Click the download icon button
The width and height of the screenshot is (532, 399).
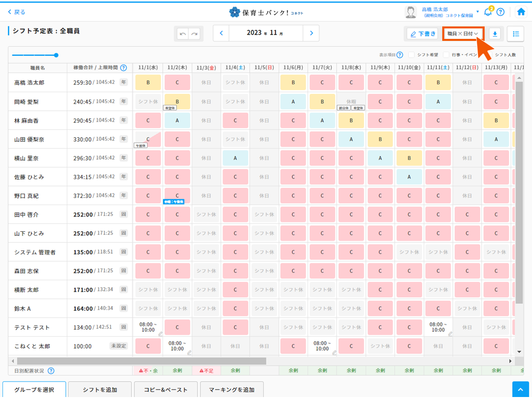pyautogui.click(x=495, y=33)
